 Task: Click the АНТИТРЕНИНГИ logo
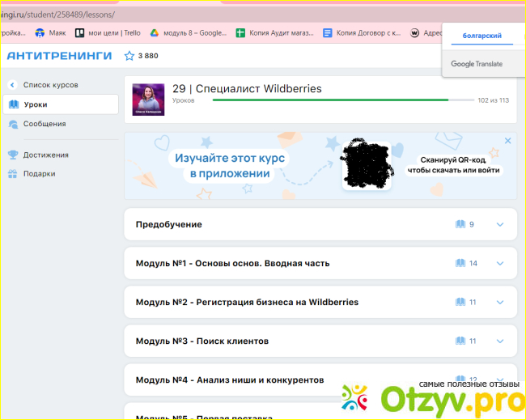click(x=59, y=56)
